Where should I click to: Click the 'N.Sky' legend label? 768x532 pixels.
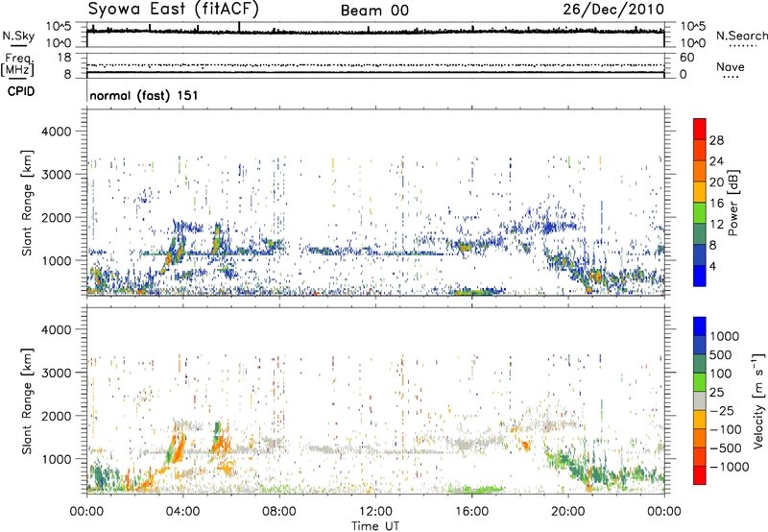click(18, 36)
